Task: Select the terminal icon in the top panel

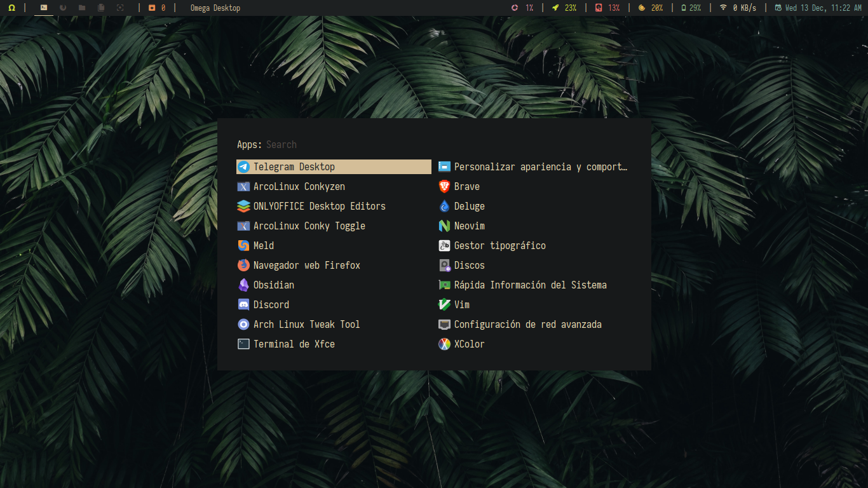Action: coord(43,8)
